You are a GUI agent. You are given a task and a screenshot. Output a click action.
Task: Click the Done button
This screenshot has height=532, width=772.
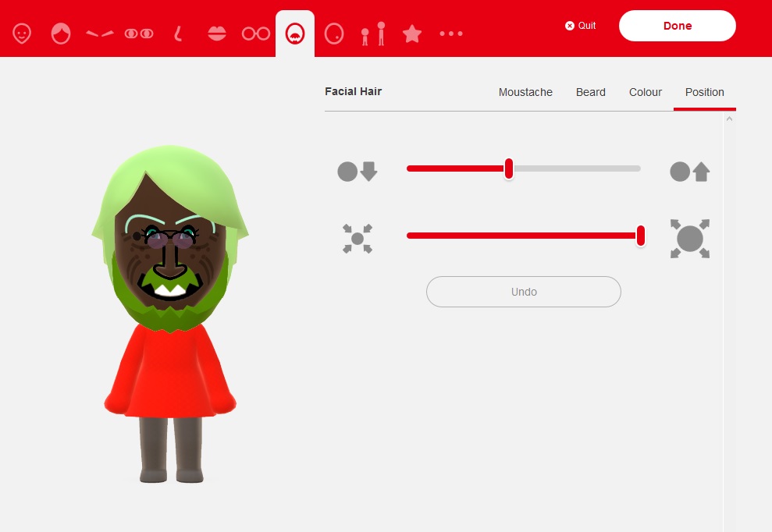678,26
